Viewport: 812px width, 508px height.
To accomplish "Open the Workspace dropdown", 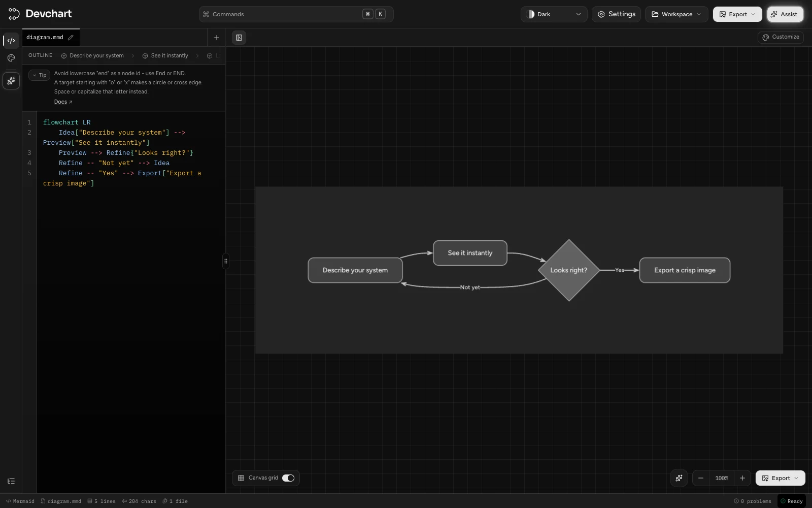I will 676,14.
